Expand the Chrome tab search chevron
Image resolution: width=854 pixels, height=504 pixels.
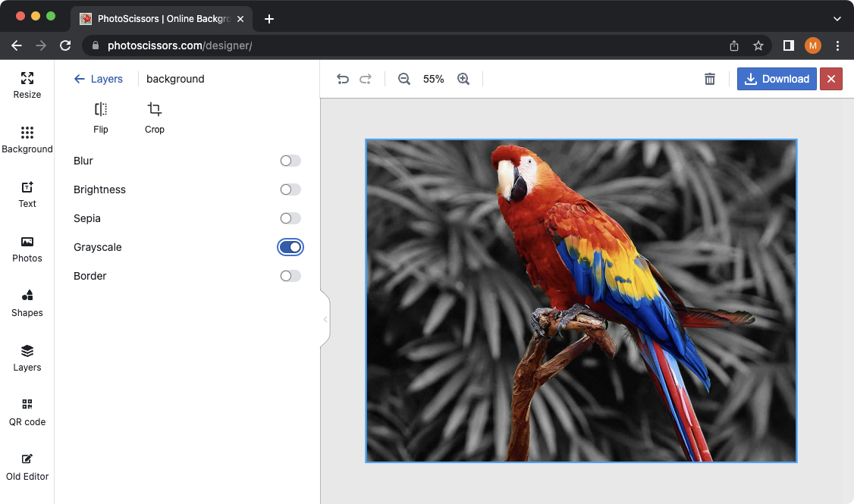837,19
